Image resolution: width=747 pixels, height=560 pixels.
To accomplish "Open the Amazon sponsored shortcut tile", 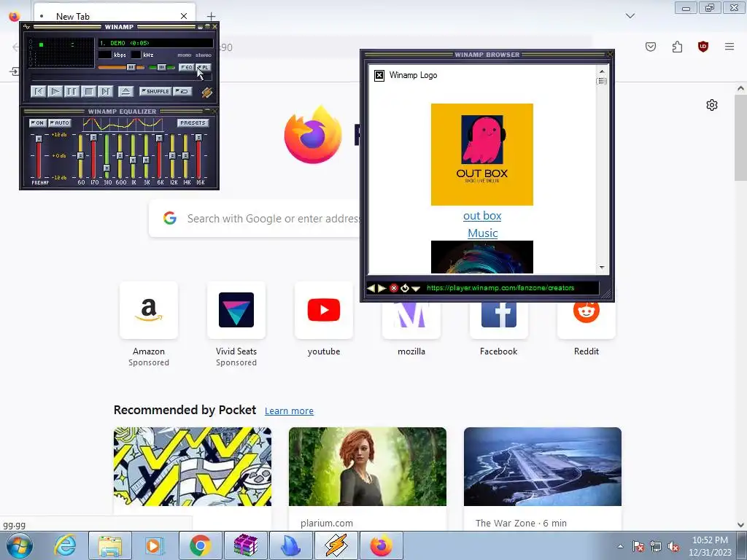I will click(149, 310).
